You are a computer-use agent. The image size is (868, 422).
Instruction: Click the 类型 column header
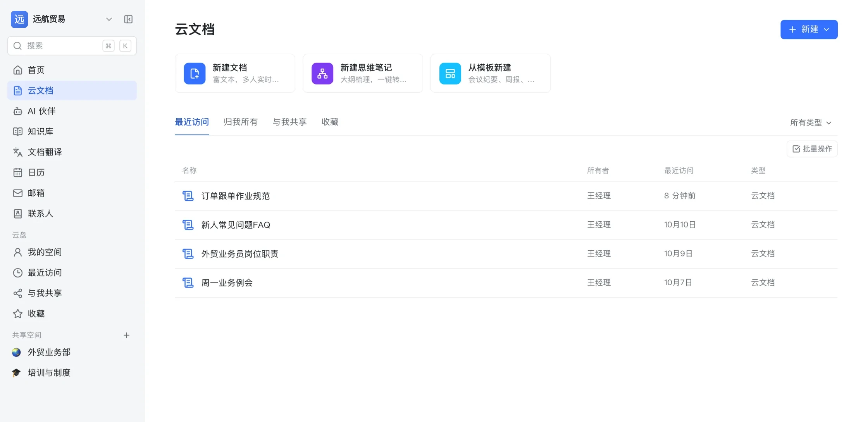click(x=758, y=171)
